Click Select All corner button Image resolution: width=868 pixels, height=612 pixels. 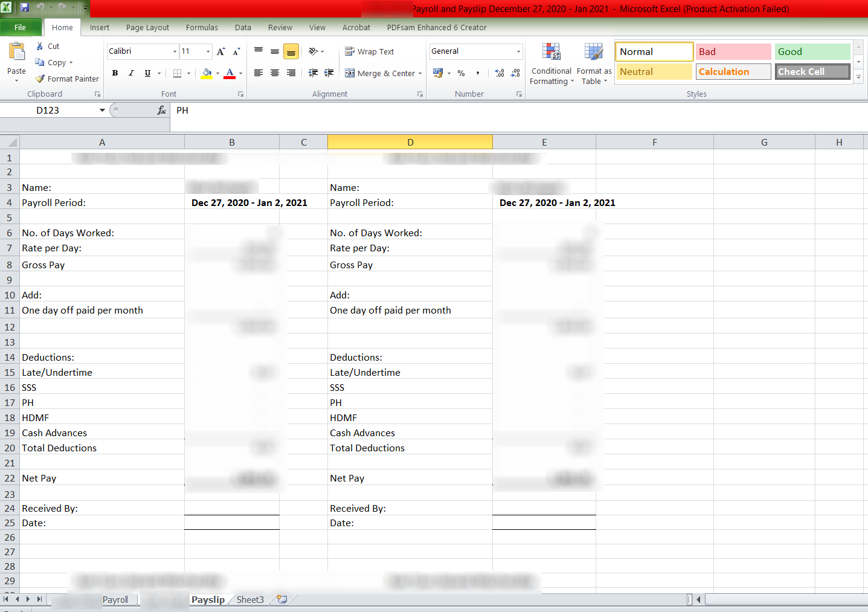point(10,142)
